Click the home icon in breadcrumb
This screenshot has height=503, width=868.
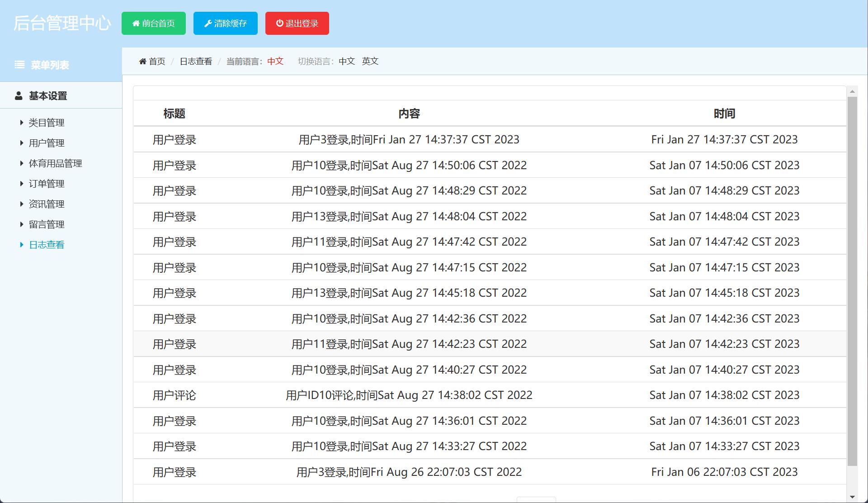pos(142,62)
